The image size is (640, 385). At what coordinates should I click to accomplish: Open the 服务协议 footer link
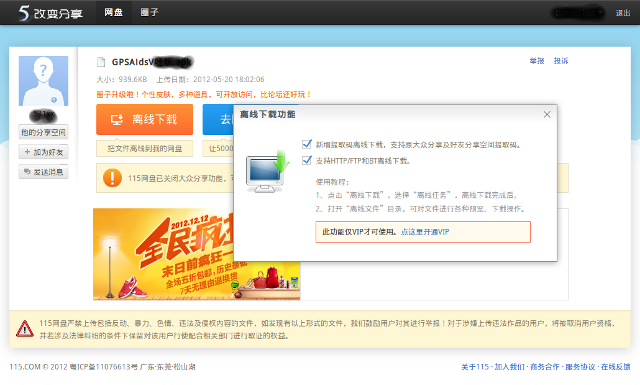click(580, 367)
